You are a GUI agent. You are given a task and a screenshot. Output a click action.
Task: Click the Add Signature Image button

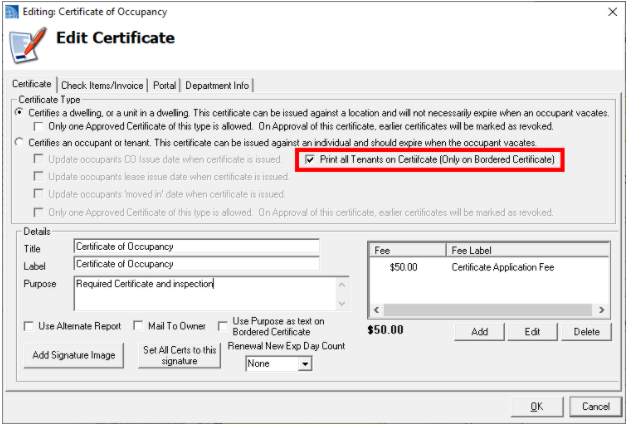74,355
